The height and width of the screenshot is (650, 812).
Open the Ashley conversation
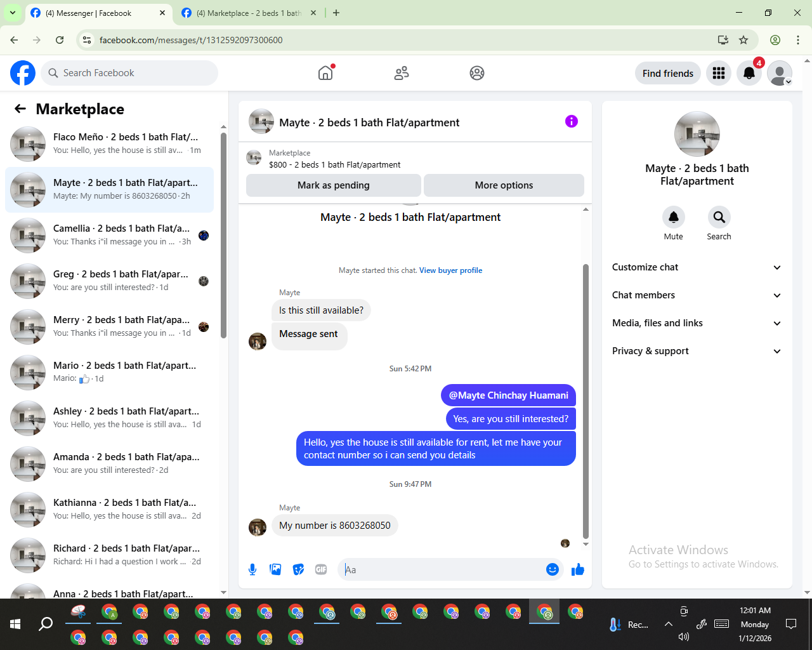(x=109, y=418)
